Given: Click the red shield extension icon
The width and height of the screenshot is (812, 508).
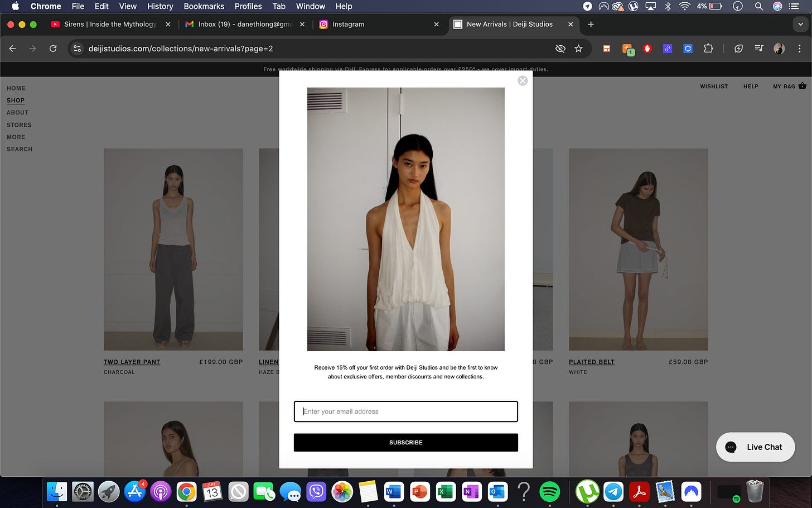Looking at the screenshot, I should pyautogui.click(x=647, y=49).
